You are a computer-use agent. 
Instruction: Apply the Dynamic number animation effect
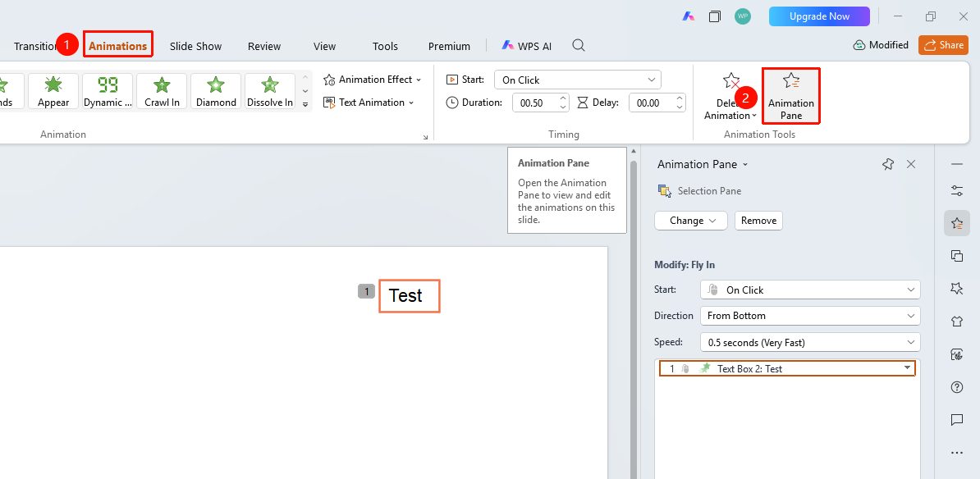point(108,91)
